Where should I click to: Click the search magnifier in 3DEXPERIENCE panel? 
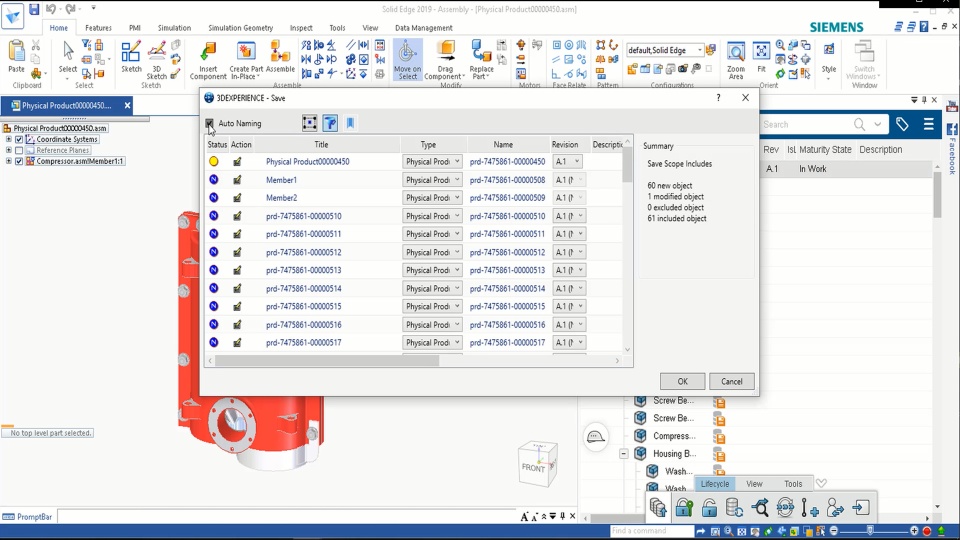tap(860, 124)
